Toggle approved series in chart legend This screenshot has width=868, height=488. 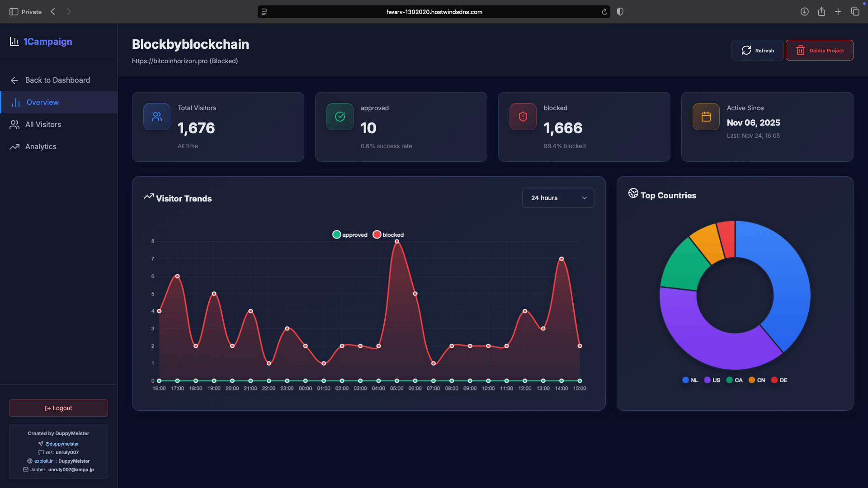coord(350,235)
